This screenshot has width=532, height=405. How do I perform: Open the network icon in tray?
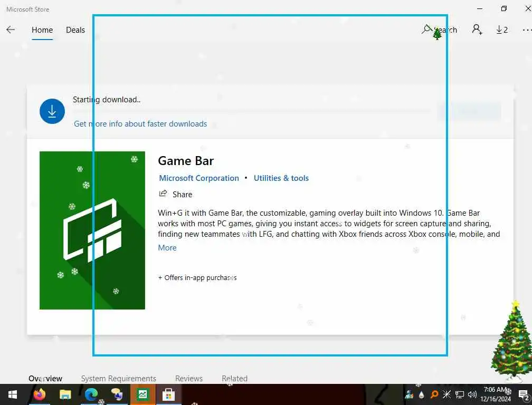coord(460,394)
